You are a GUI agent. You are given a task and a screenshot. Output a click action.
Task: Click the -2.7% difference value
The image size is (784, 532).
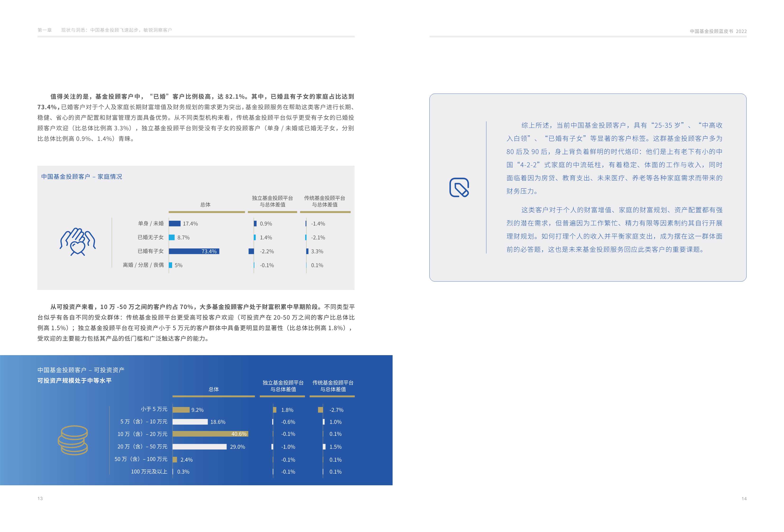(336, 410)
